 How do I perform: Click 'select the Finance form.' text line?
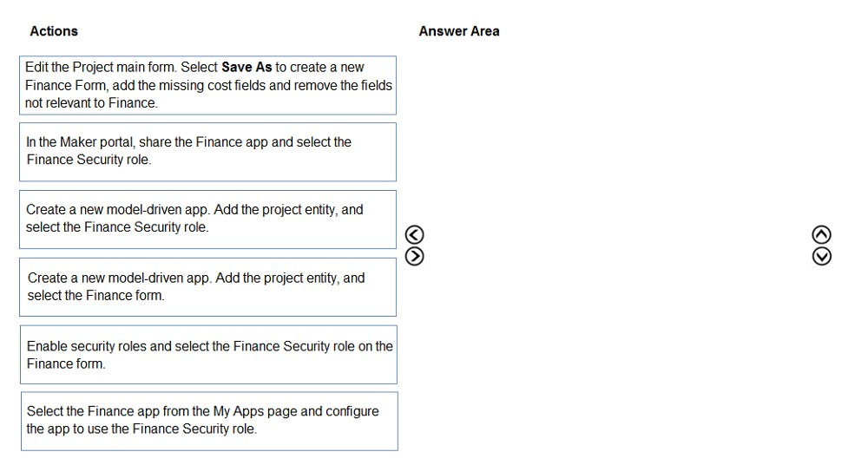95,295
